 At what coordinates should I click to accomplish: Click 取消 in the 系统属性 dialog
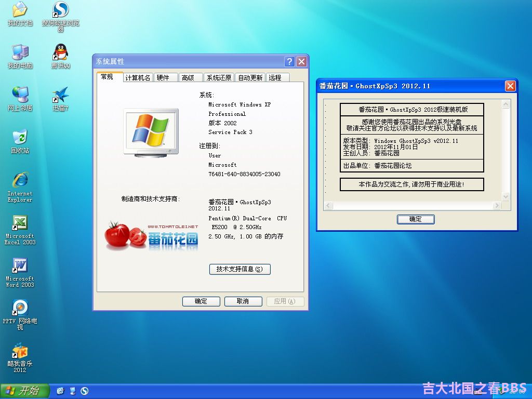point(243,301)
